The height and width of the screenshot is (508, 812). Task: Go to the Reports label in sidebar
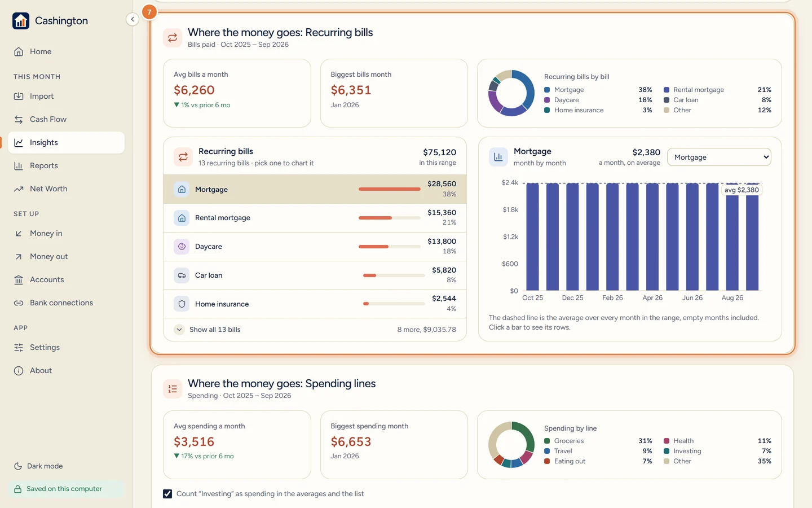(x=44, y=166)
